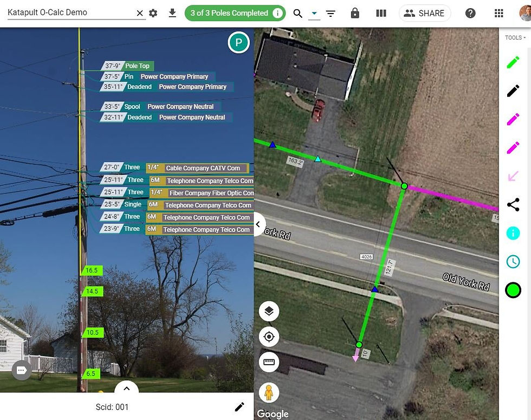Click the clock history tool icon
531x420 pixels.
(x=513, y=261)
